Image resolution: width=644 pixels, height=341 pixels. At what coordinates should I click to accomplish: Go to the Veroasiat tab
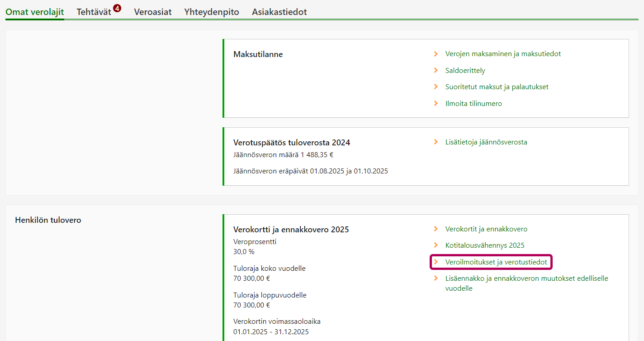click(153, 12)
